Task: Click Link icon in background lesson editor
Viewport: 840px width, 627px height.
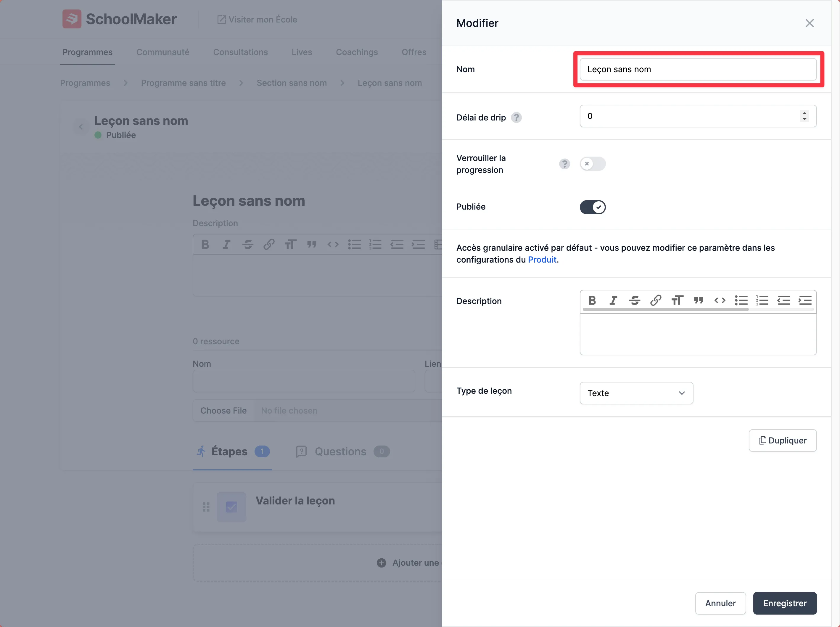Action: pyautogui.click(x=269, y=245)
